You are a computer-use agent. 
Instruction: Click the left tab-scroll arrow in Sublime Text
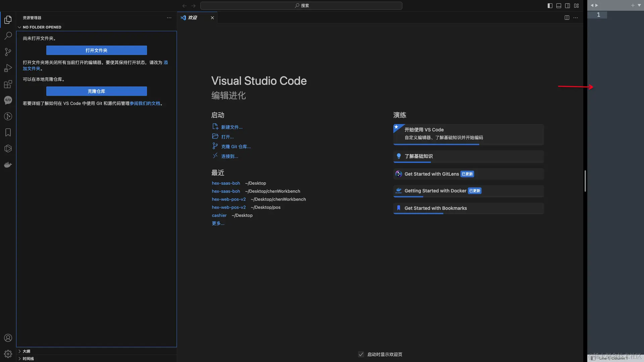click(x=592, y=5)
